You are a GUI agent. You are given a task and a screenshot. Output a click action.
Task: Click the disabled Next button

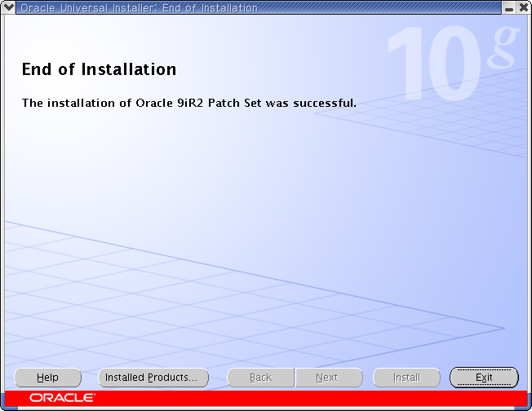329,378
